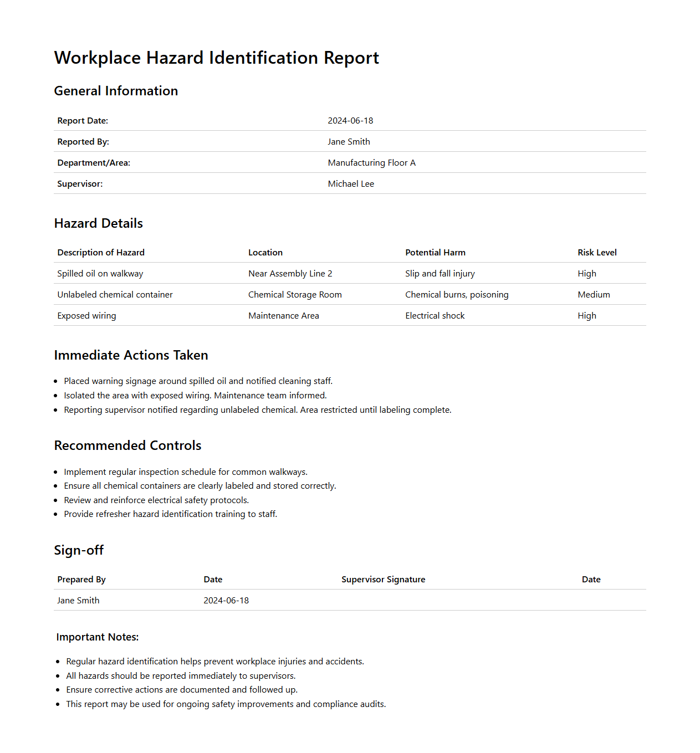This screenshot has height=753, width=700.
Task: Click the Unlabeled chemical container entry
Action: coord(115,295)
